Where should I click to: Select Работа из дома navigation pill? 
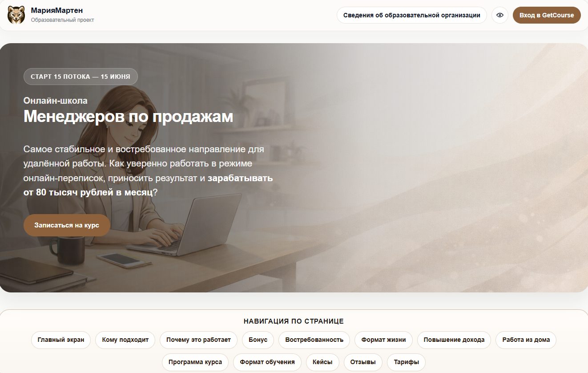coord(526,340)
